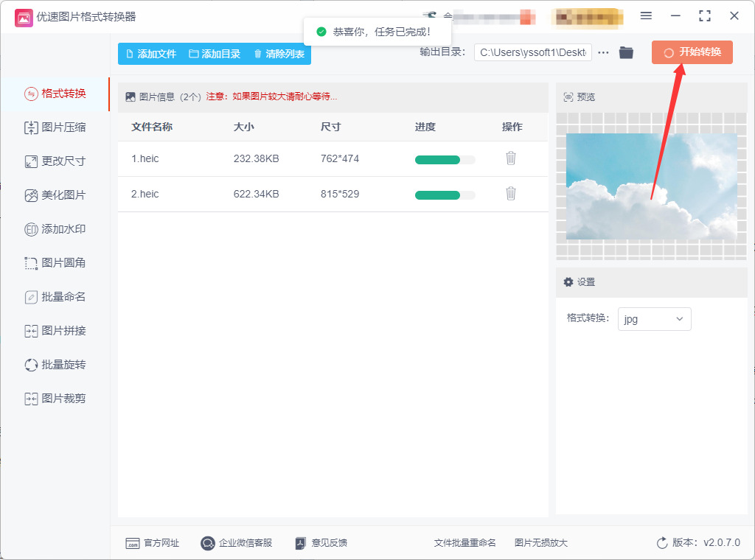
Task: Delete the 2.heic file with trash icon
Action: click(511, 194)
